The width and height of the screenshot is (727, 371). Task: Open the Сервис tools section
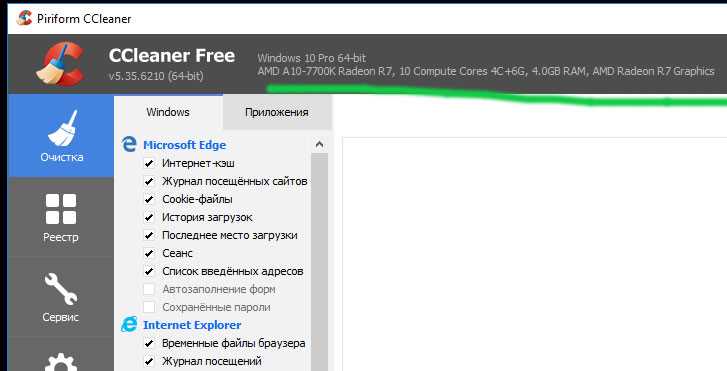pyautogui.click(x=61, y=298)
